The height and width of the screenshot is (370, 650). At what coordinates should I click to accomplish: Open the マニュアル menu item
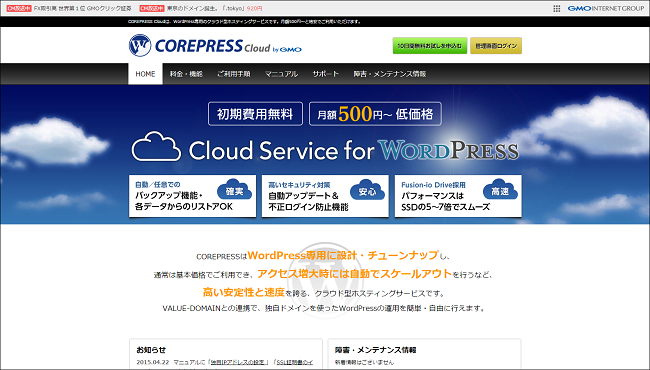(281, 74)
